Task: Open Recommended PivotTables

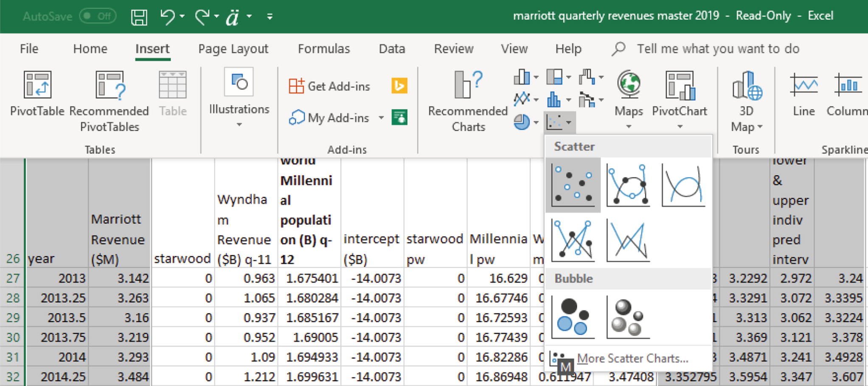Action: coord(109,102)
